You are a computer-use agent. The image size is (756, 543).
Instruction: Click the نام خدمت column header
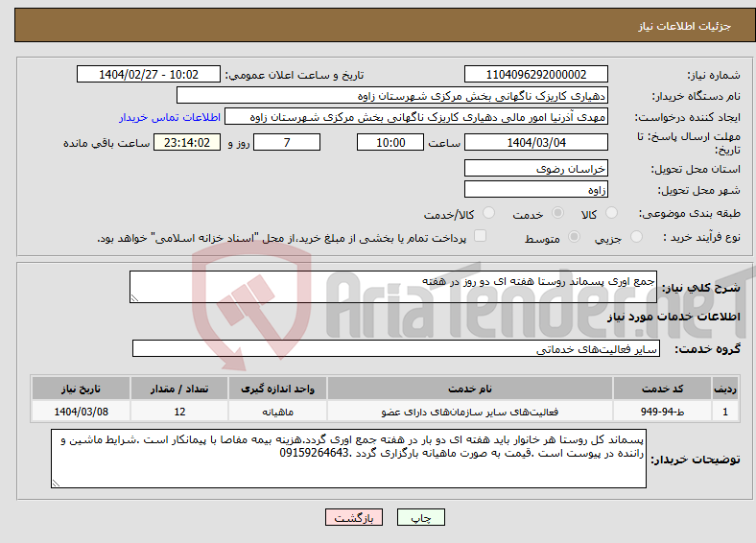470,389
